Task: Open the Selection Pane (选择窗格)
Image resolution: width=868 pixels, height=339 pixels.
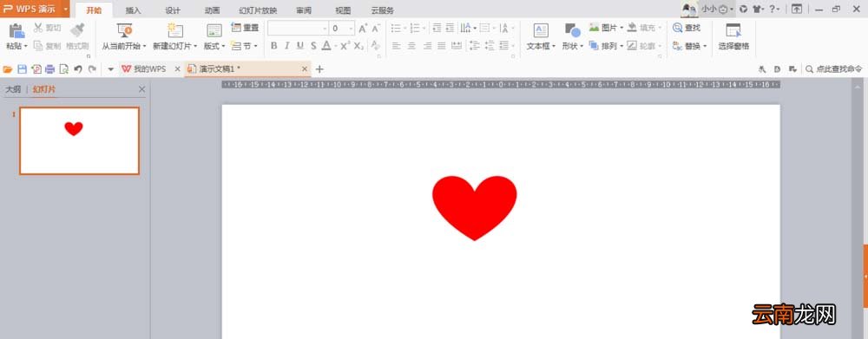Action: [x=733, y=37]
